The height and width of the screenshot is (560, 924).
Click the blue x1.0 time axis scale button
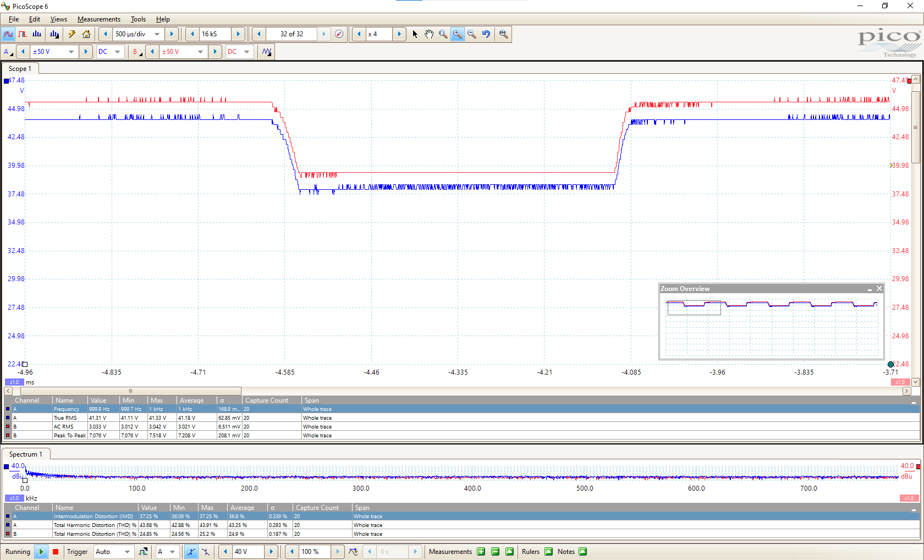14,382
